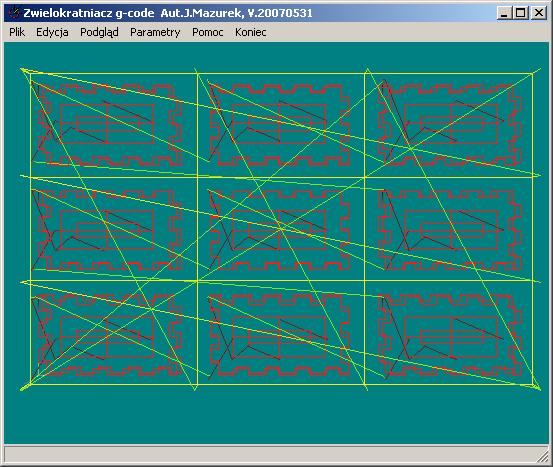Open the Plik menu
Screen dimensions: 553x467
pyautogui.click(x=17, y=32)
